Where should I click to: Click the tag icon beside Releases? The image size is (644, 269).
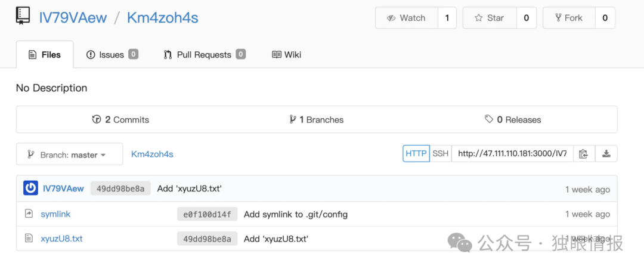point(489,119)
